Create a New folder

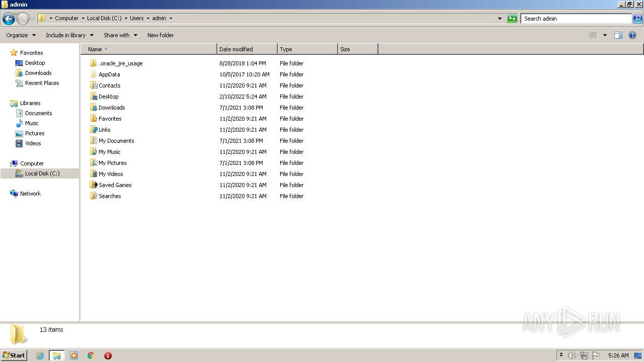pos(160,35)
